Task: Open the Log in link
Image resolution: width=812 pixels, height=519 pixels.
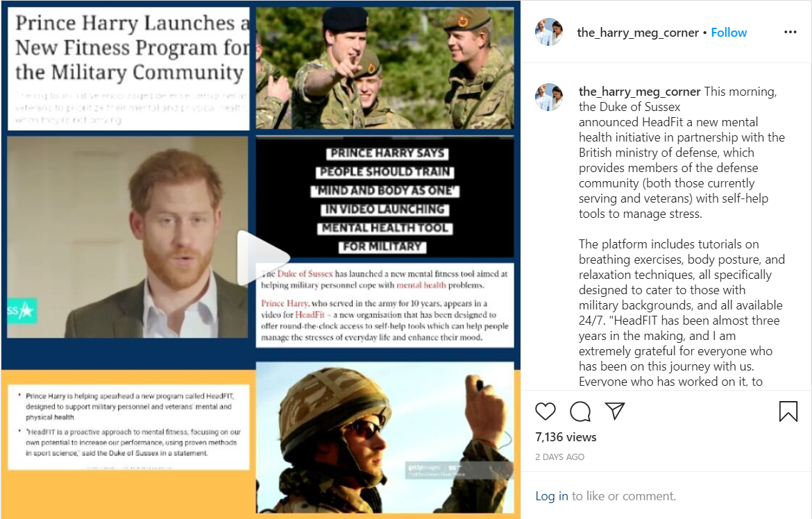Action: pyautogui.click(x=552, y=496)
